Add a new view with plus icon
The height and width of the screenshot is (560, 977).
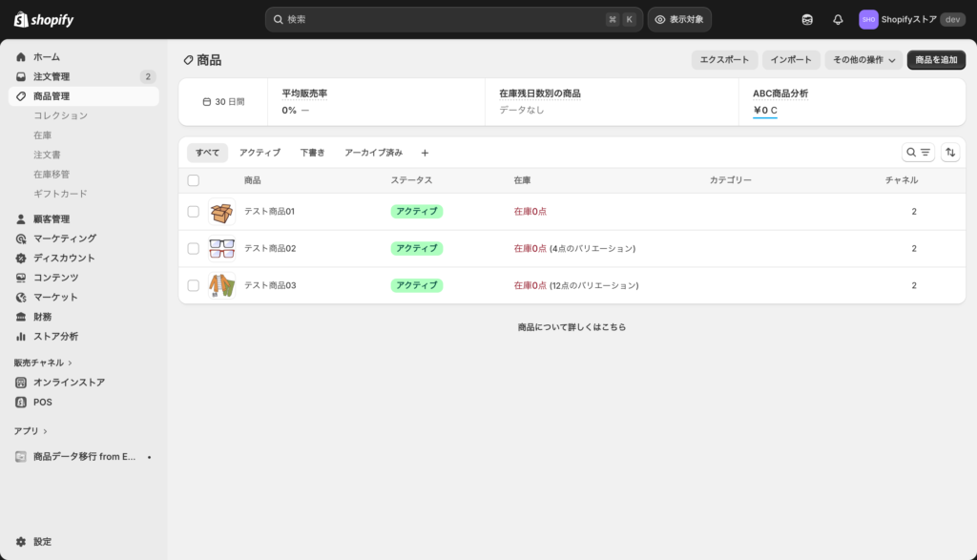click(x=425, y=153)
